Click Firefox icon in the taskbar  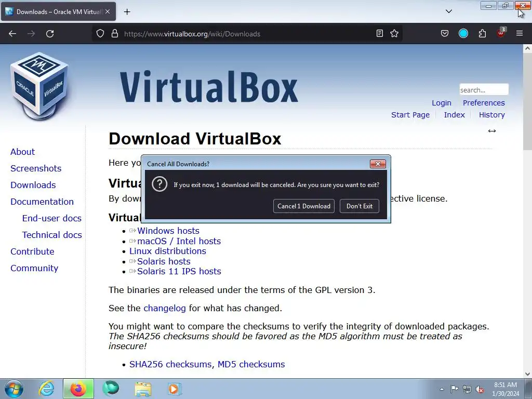tap(78, 389)
